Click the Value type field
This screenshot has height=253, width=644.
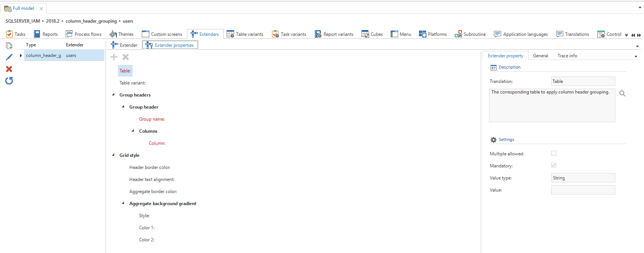pyautogui.click(x=583, y=178)
